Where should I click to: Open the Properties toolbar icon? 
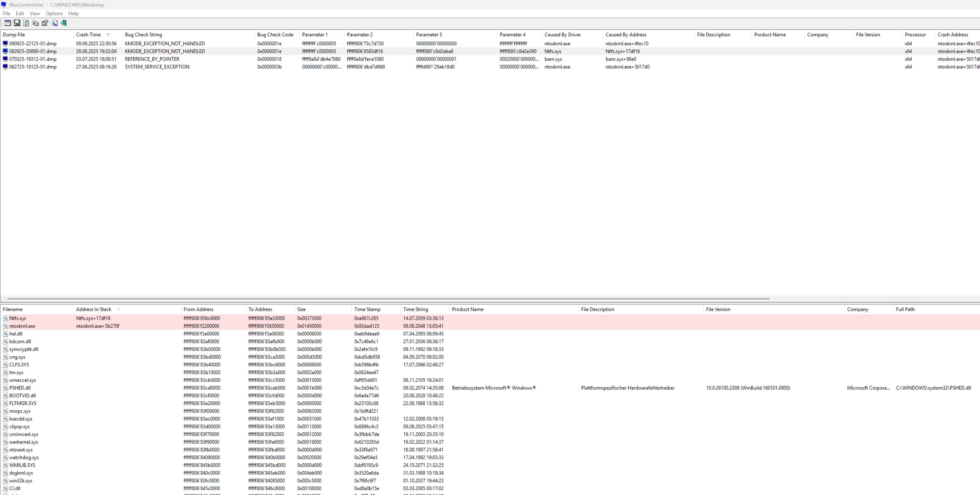tap(45, 23)
